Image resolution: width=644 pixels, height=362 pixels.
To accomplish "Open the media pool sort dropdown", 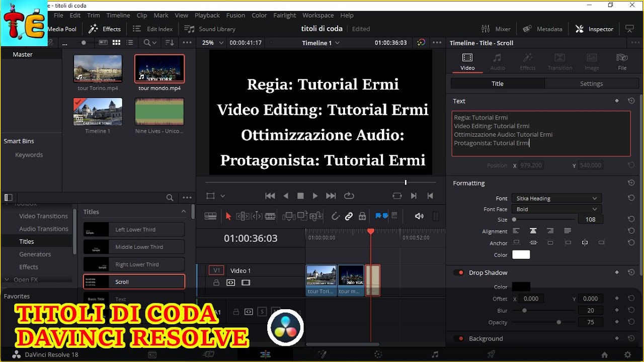I will [x=169, y=43].
